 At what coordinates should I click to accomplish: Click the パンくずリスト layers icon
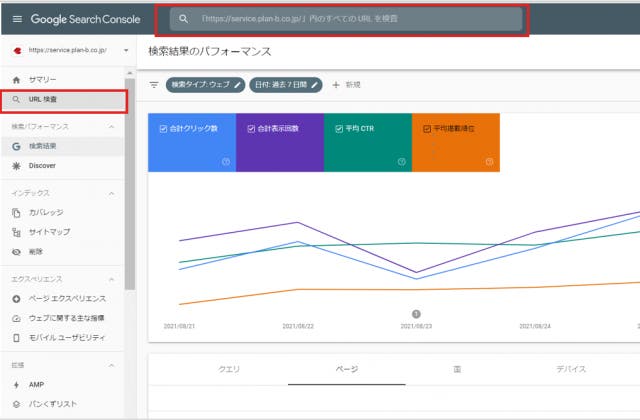16,404
